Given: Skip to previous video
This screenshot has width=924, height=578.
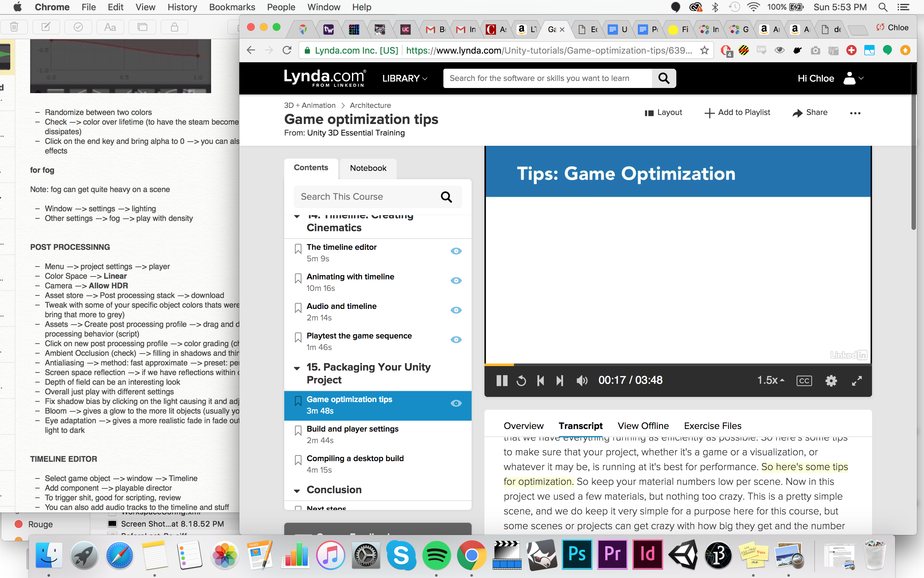Looking at the screenshot, I should (x=541, y=381).
